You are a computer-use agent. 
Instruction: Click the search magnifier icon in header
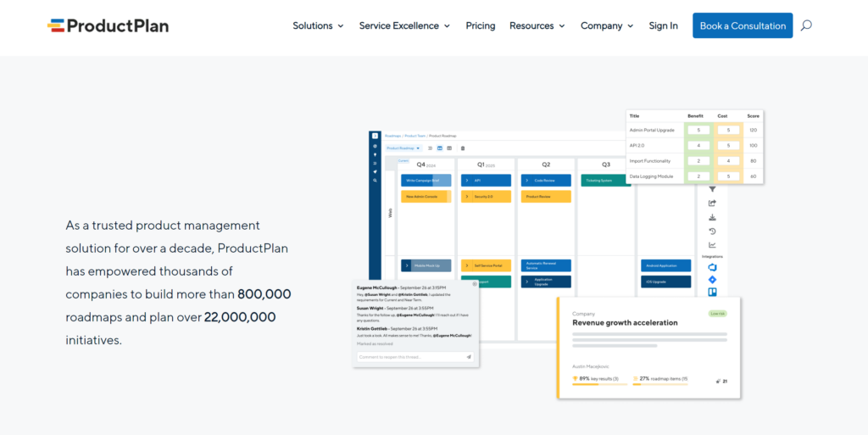coord(806,25)
